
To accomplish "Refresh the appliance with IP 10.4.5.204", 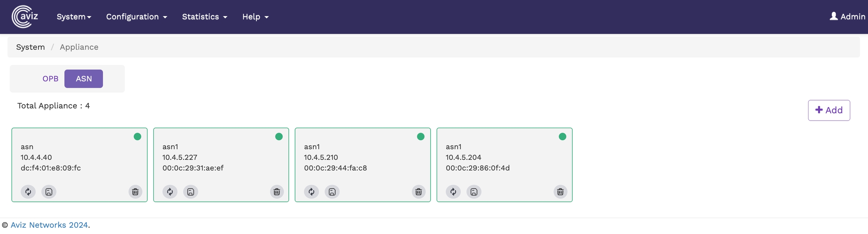I will (x=453, y=192).
